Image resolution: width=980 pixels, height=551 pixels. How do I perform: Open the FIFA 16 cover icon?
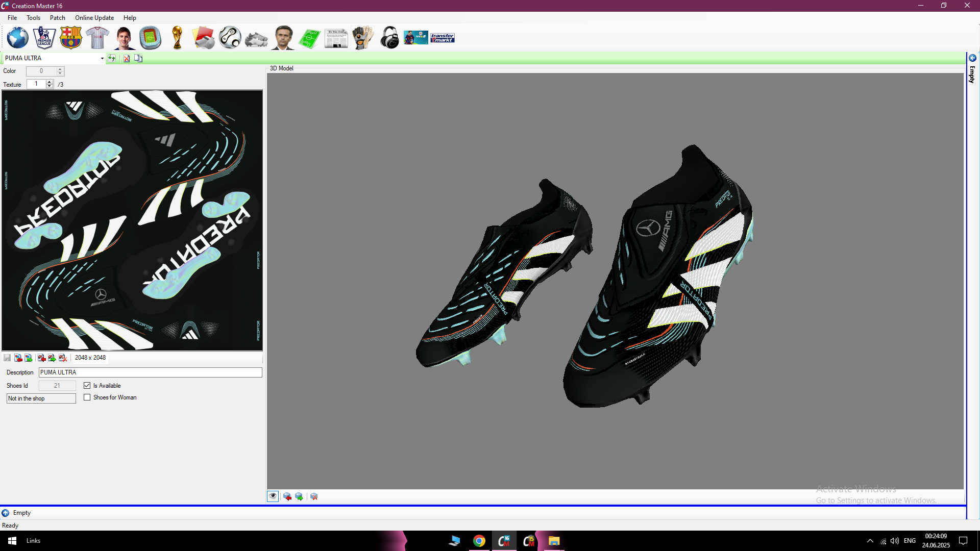pyautogui.click(x=416, y=38)
